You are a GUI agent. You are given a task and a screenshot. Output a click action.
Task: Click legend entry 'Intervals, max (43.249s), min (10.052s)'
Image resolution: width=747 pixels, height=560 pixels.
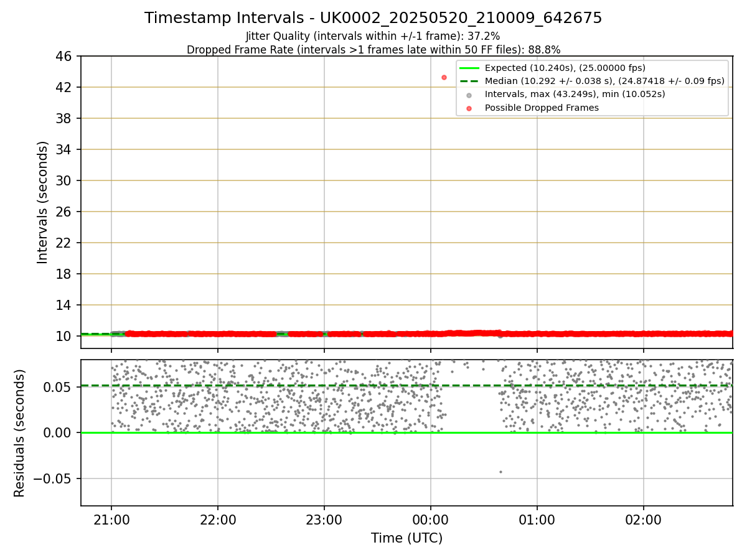(575, 94)
